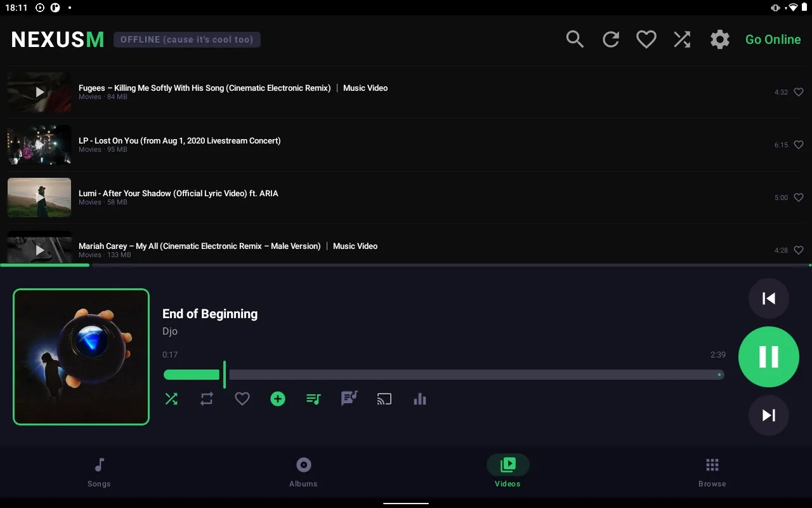
Task: Click the thin top mini progress bar
Action: [406, 265]
